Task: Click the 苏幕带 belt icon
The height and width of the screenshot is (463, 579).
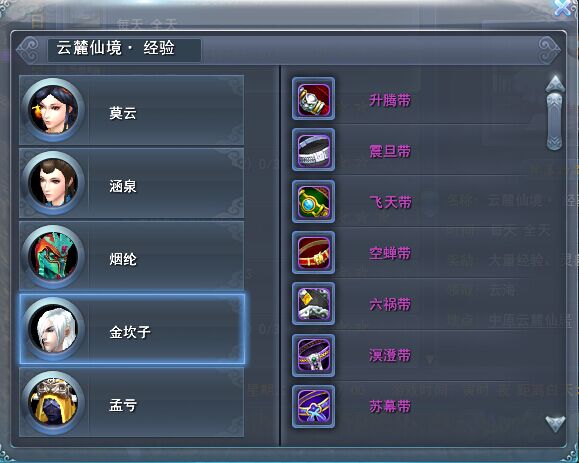Action: click(314, 407)
